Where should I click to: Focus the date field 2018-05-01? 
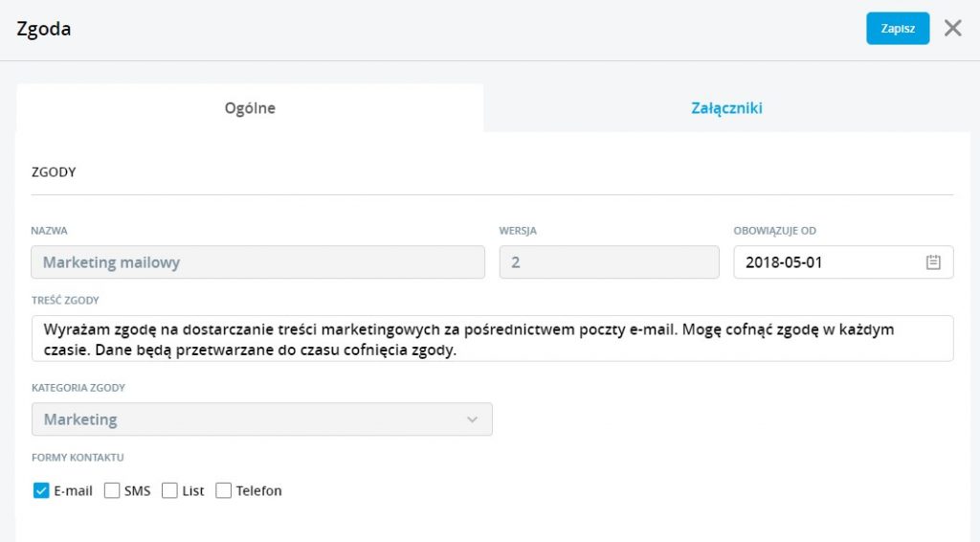point(843,262)
